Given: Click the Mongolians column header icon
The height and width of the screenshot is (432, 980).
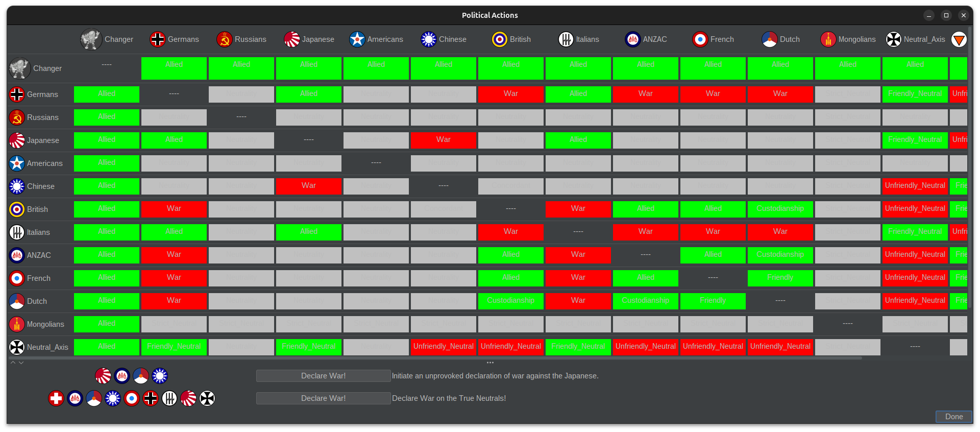Looking at the screenshot, I should click(828, 39).
